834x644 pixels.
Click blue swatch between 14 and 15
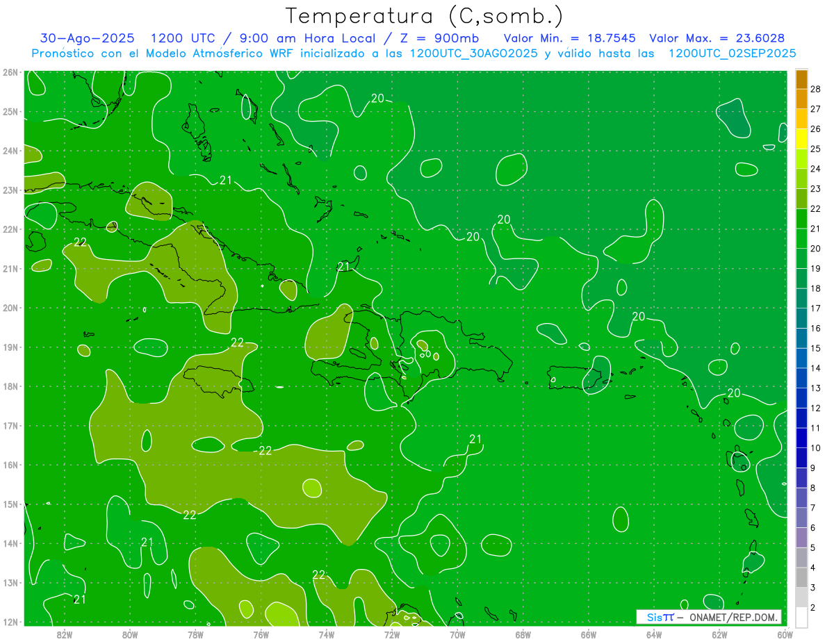pos(801,358)
